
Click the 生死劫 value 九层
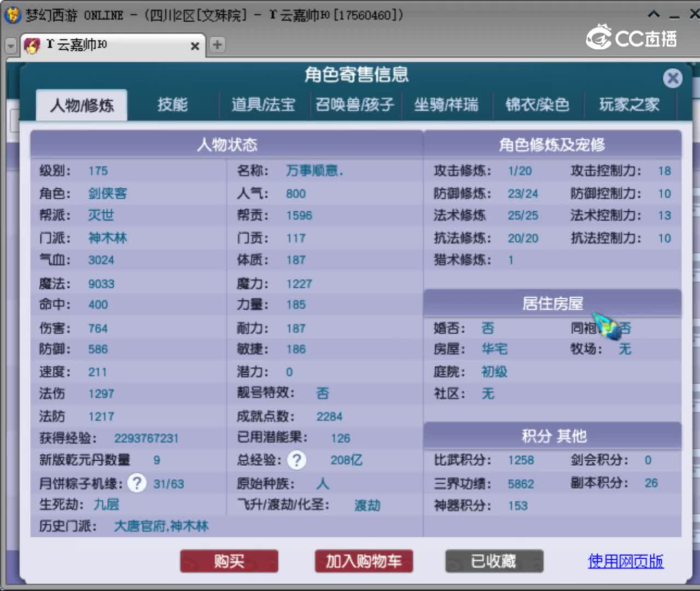(106, 504)
